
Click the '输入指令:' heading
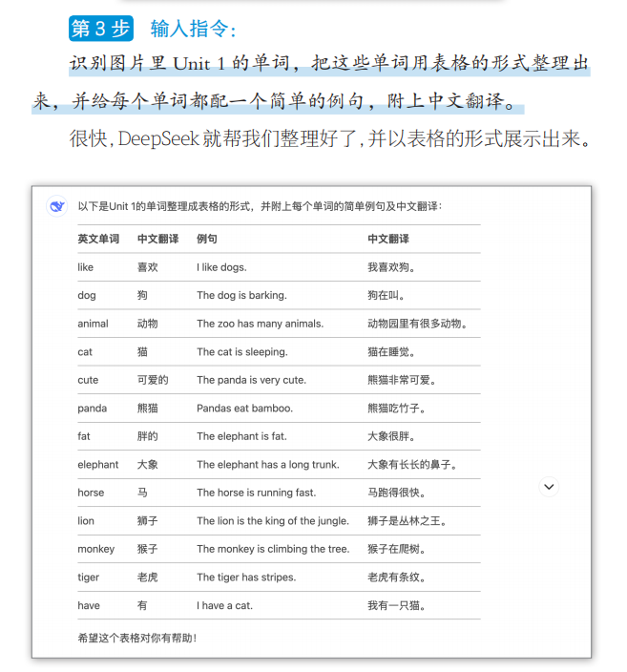click(193, 30)
